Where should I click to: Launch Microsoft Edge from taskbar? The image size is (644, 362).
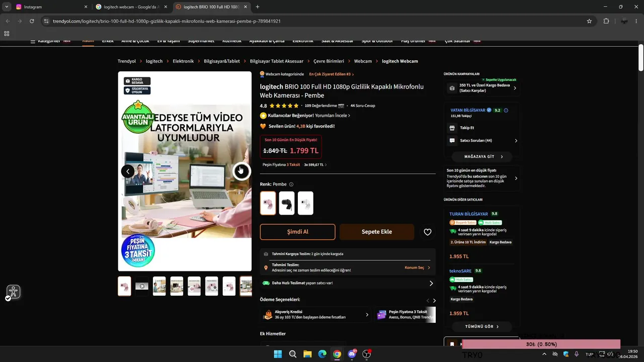322,354
